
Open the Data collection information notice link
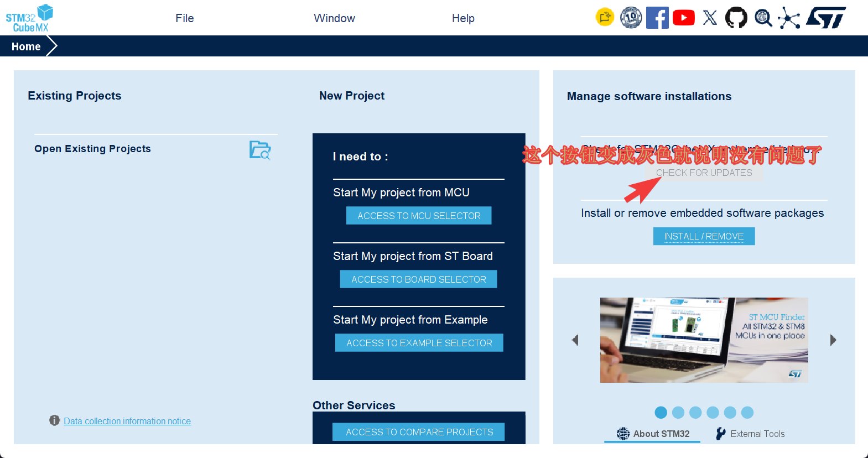click(x=127, y=421)
